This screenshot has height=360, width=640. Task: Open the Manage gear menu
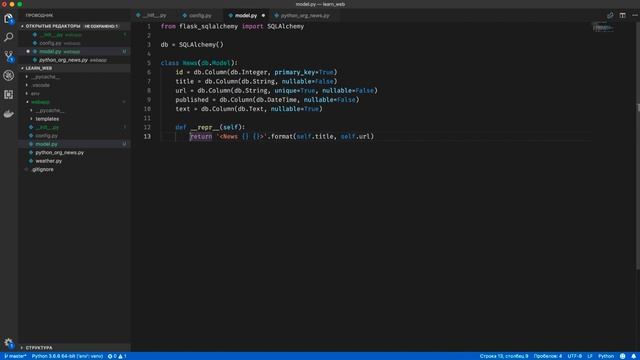coord(9,343)
